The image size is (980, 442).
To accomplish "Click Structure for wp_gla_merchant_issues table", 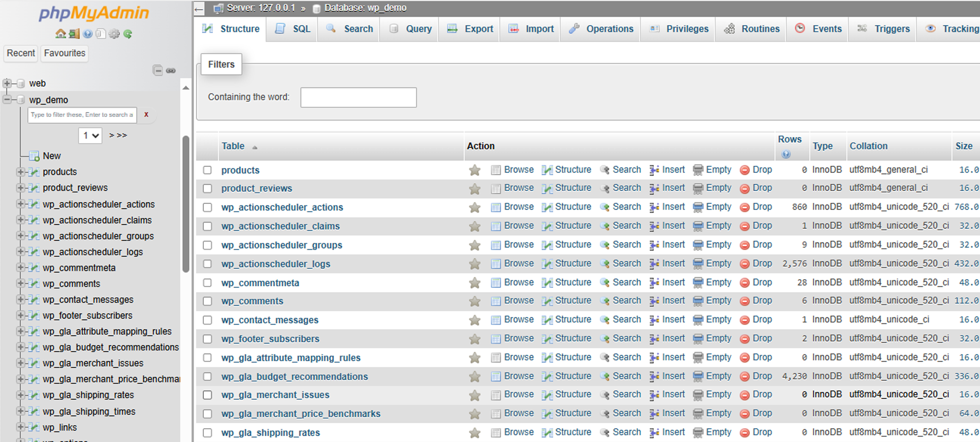I will tap(567, 395).
